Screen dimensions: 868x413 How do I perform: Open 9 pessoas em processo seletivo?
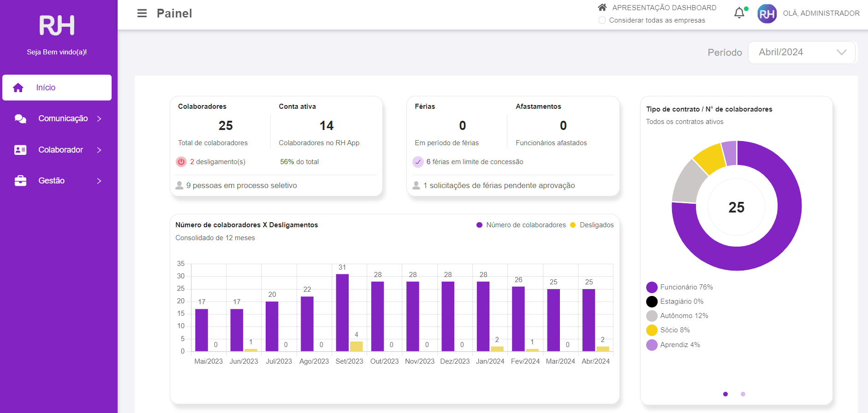[x=242, y=185]
